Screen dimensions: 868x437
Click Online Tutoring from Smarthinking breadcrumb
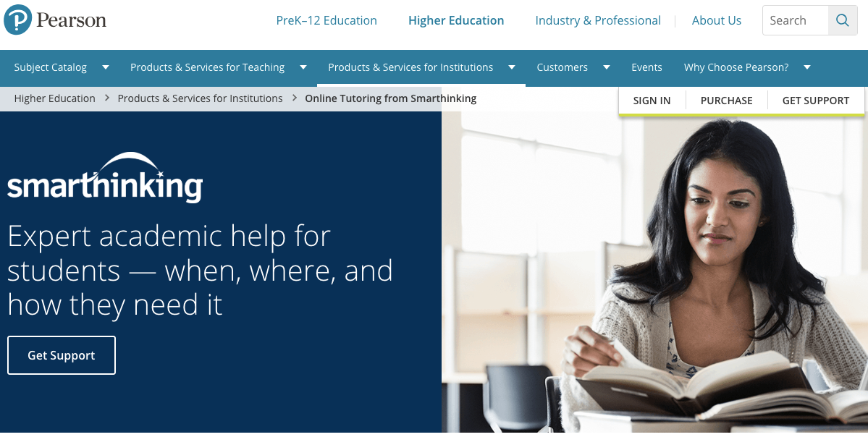point(390,98)
